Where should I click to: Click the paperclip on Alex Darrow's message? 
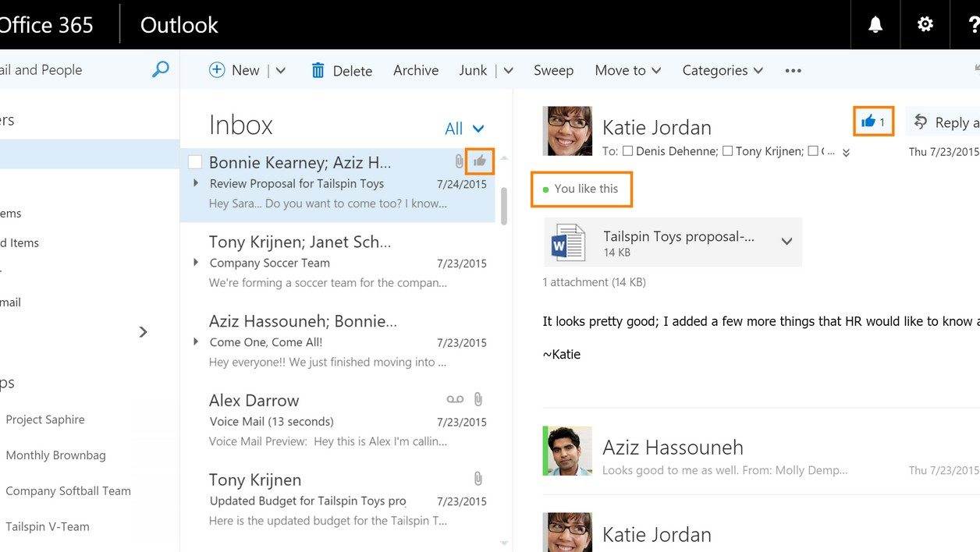(x=478, y=399)
